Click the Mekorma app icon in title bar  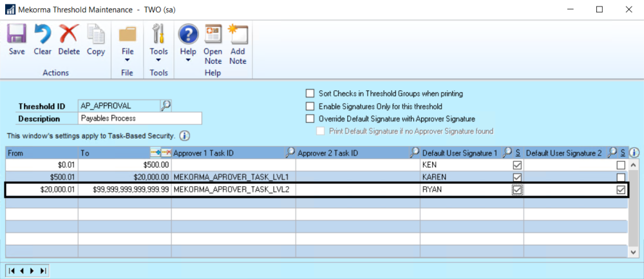click(x=10, y=10)
